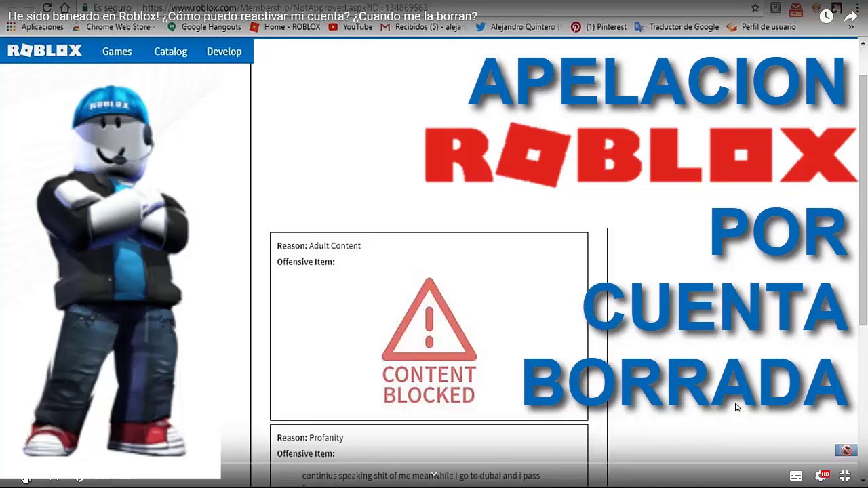Open the Chrome Web Store bookmark
Image resolution: width=868 pixels, height=488 pixels.
(112, 27)
